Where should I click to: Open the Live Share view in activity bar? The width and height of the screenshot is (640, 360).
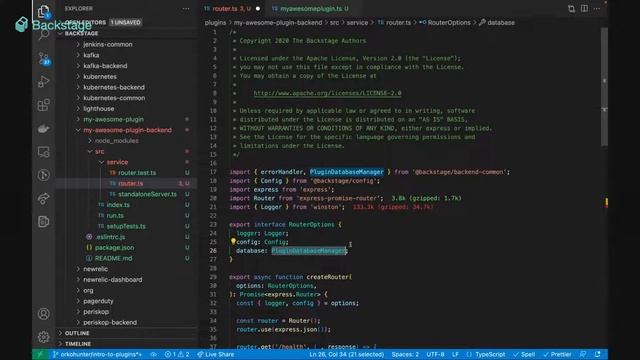(x=43, y=198)
